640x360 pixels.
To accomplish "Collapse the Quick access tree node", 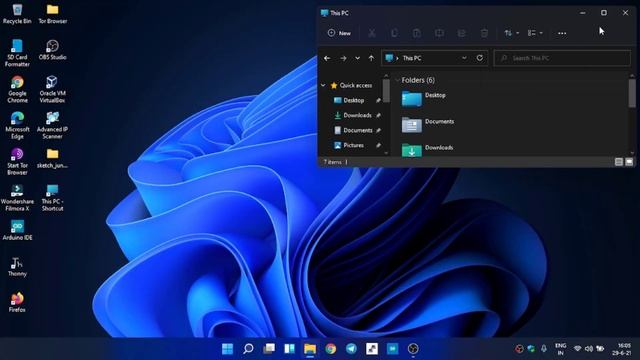I will [x=323, y=85].
